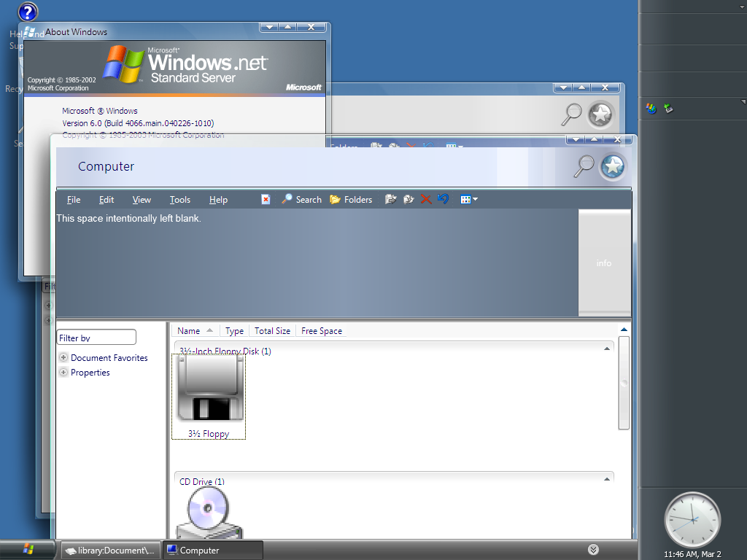The height and width of the screenshot is (560, 747).
Task: Open the Help and Support desktop icon
Action: click(x=27, y=12)
